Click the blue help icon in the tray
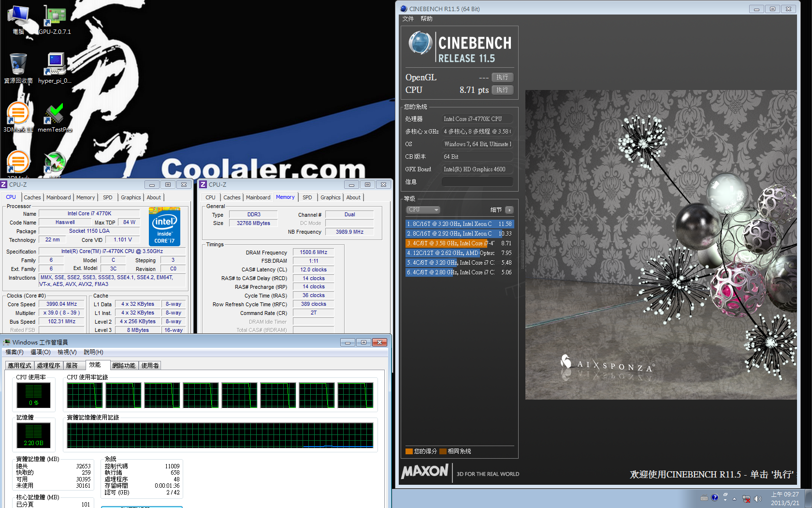Viewport: 812px width, 508px height. (x=715, y=497)
